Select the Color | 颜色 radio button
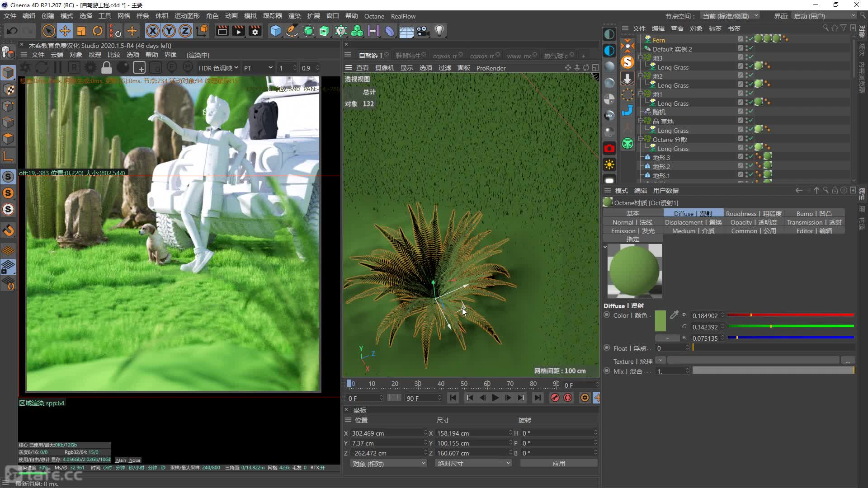Image resolution: width=868 pixels, height=488 pixels. pos(607,315)
